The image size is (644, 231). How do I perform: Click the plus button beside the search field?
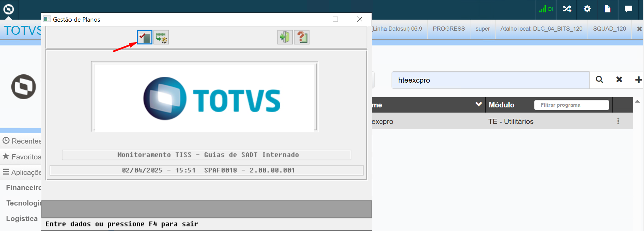638,80
